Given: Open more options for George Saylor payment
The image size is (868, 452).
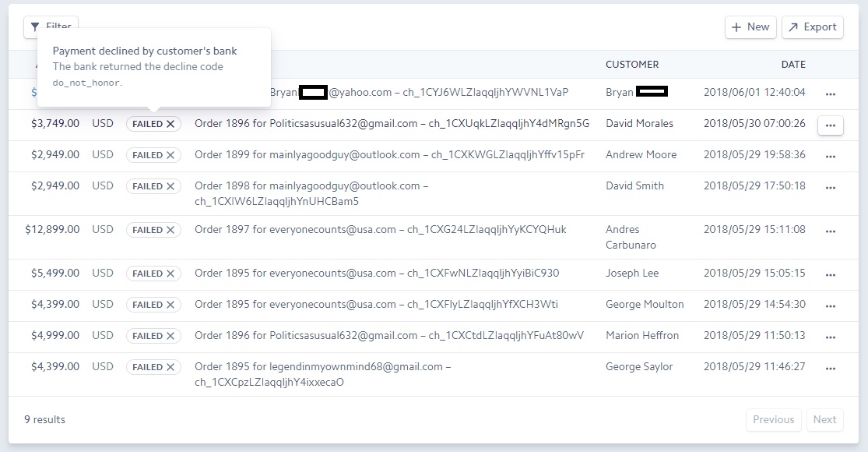Looking at the screenshot, I should pyautogui.click(x=830, y=368).
